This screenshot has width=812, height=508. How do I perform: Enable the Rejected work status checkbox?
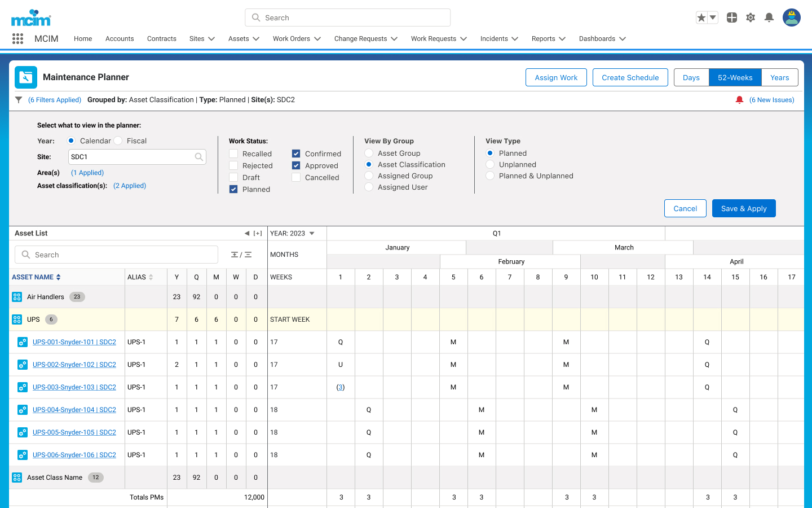(233, 165)
